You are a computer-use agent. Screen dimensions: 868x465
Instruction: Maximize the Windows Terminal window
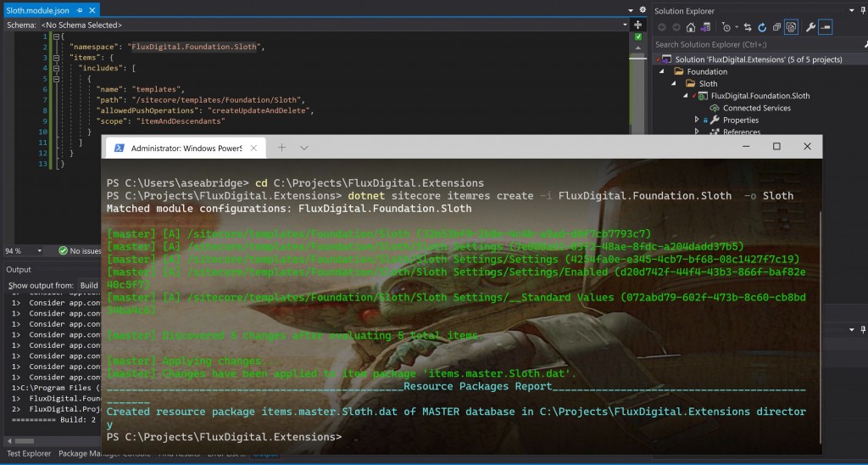[x=776, y=146]
